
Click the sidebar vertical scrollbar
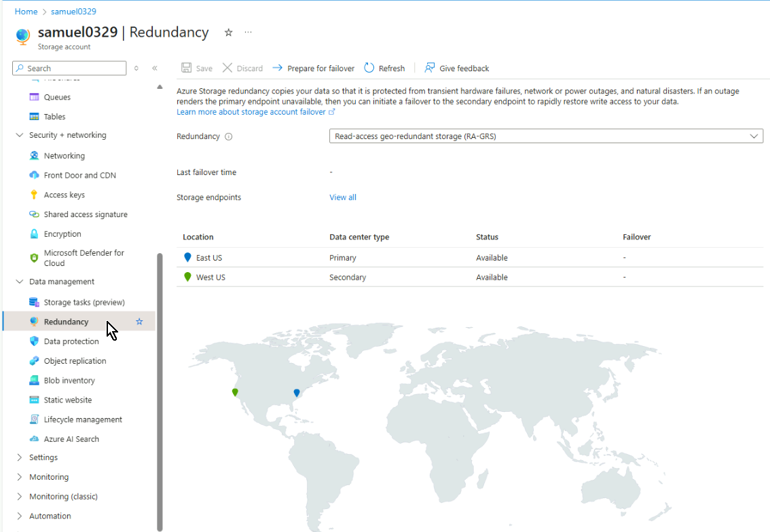coord(160,392)
